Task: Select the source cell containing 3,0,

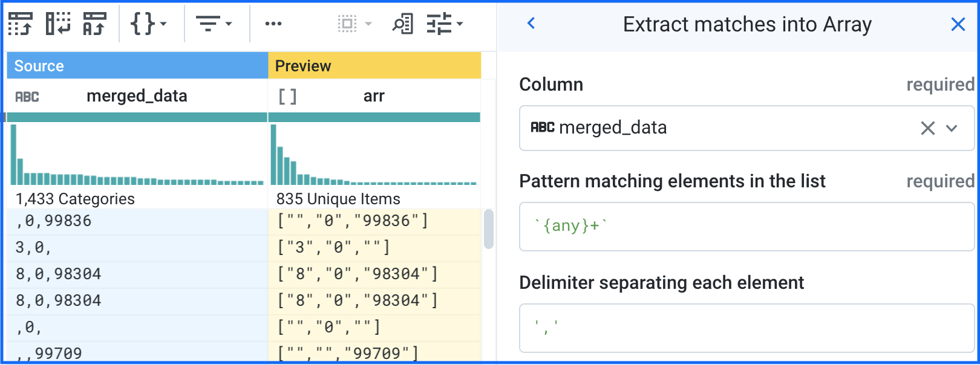Action: (137, 248)
